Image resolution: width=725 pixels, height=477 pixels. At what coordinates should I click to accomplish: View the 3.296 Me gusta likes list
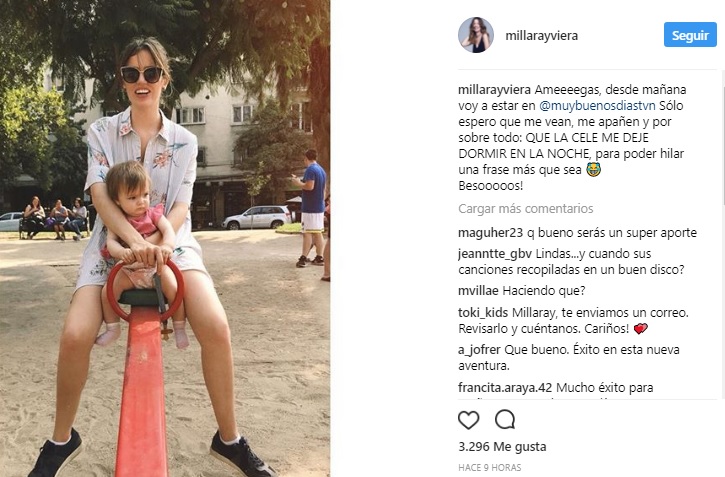502,446
